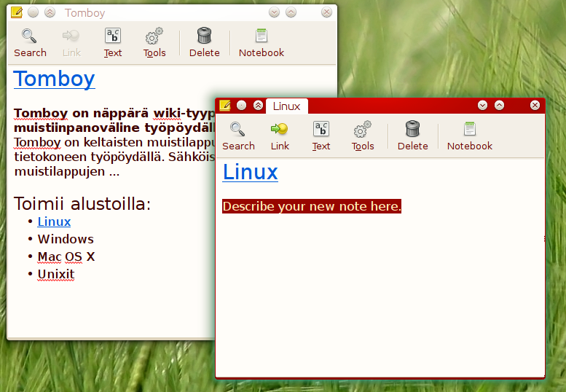Click the round dot button in Linux titlebar

pyautogui.click(x=242, y=106)
